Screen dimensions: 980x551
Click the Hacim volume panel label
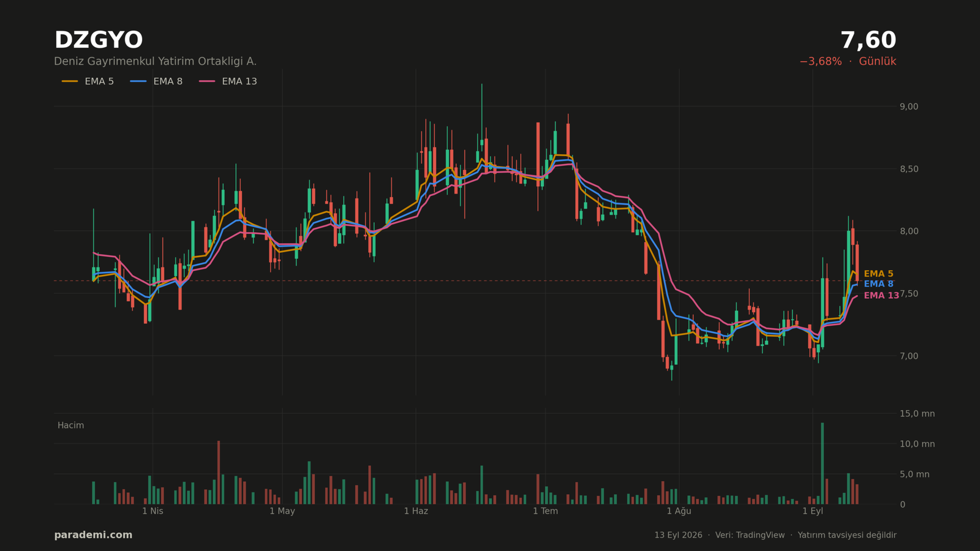point(70,425)
